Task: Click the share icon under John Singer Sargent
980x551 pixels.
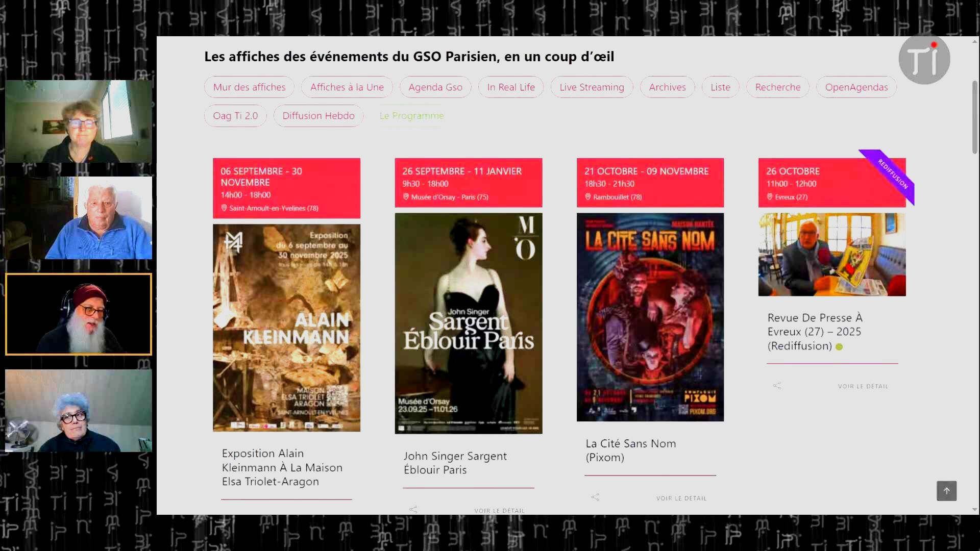Action: point(413,509)
